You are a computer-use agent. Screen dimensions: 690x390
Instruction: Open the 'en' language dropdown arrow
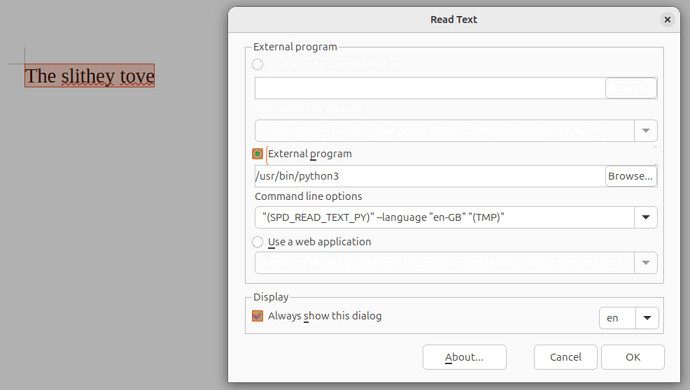pos(647,318)
